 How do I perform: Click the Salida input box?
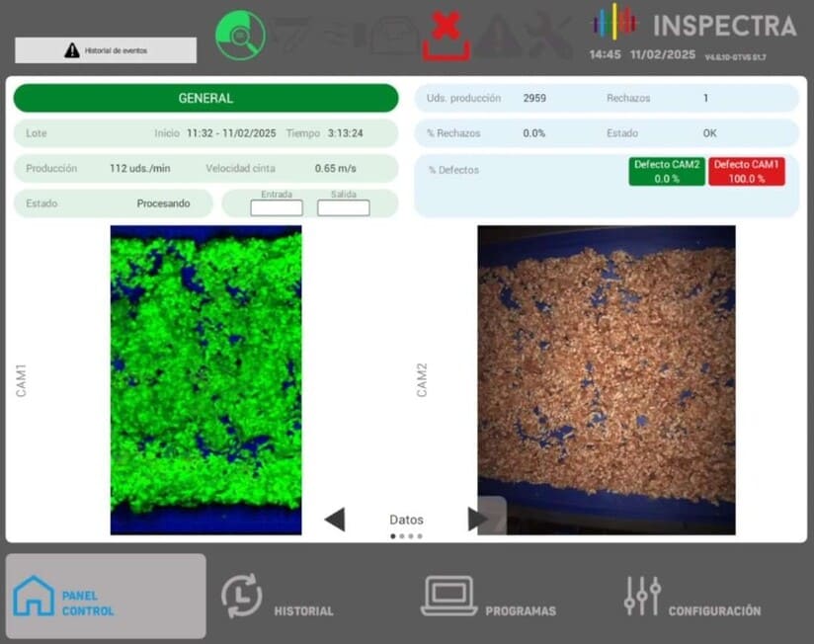click(x=343, y=207)
